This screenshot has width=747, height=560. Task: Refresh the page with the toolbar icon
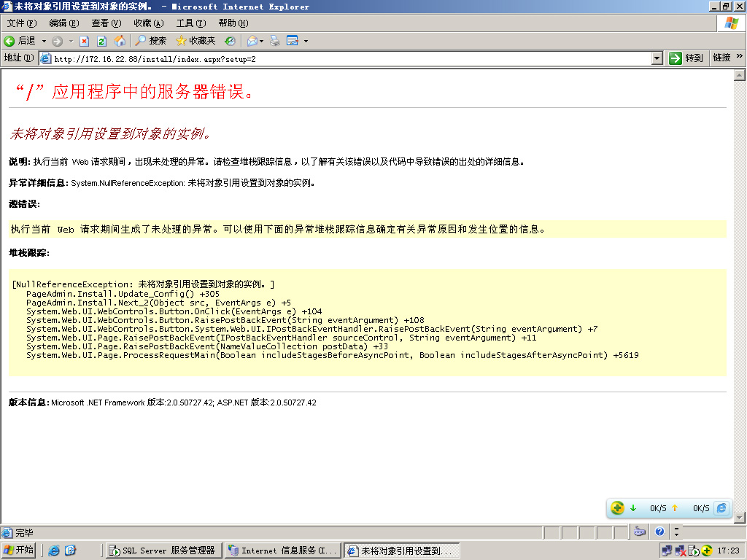(101, 41)
